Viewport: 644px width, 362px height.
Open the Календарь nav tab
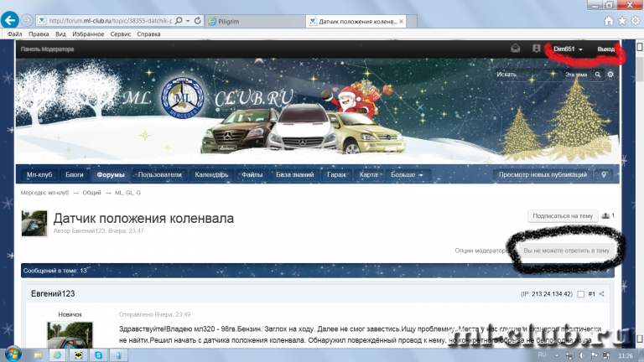(x=211, y=175)
